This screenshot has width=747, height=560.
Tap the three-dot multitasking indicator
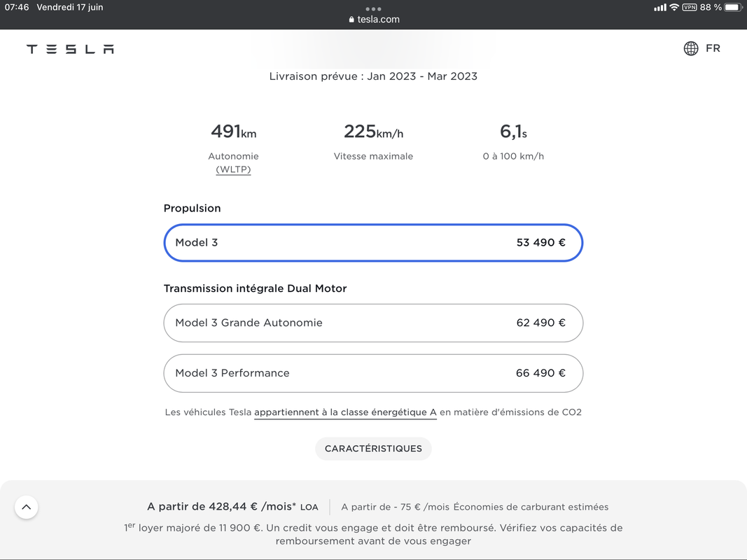pyautogui.click(x=373, y=8)
